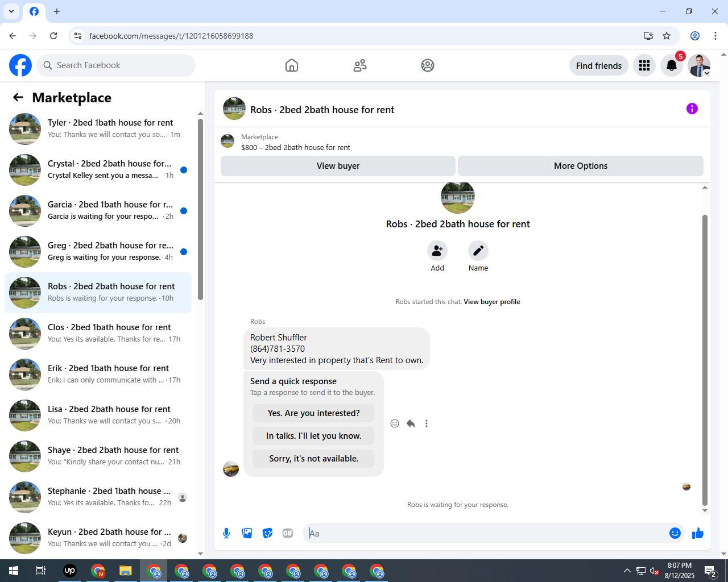Open site information icon in address bar
Viewport: 728px width, 582px height.
78,36
